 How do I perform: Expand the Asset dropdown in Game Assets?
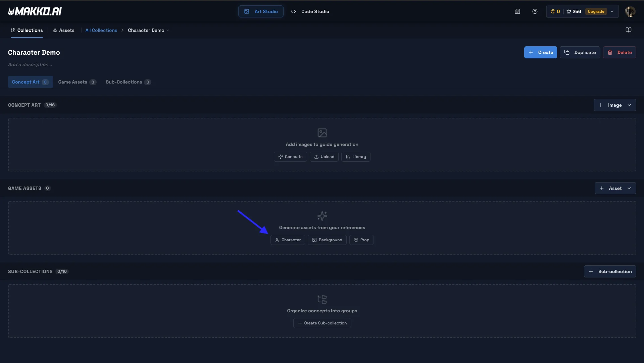(x=629, y=188)
